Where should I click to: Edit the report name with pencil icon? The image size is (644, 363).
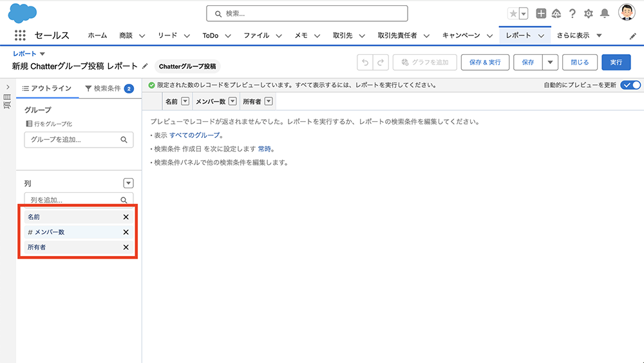click(145, 66)
